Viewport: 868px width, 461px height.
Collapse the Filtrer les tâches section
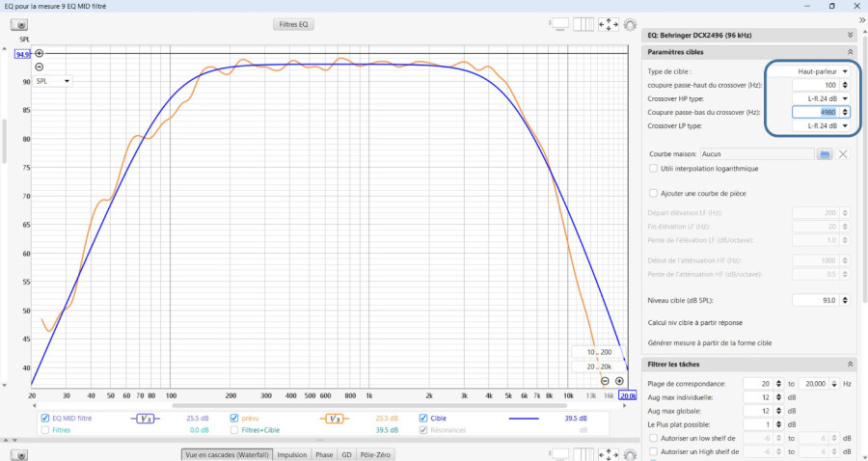[851, 365]
